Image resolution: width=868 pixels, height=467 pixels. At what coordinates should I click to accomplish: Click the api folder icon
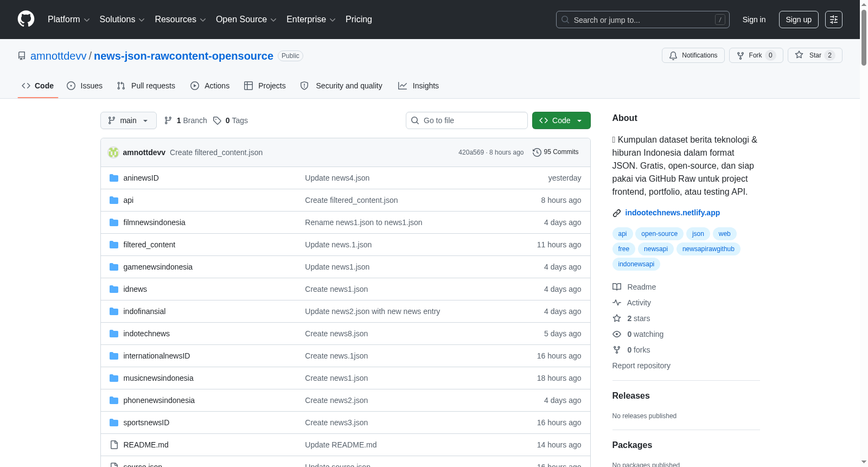click(x=114, y=200)
